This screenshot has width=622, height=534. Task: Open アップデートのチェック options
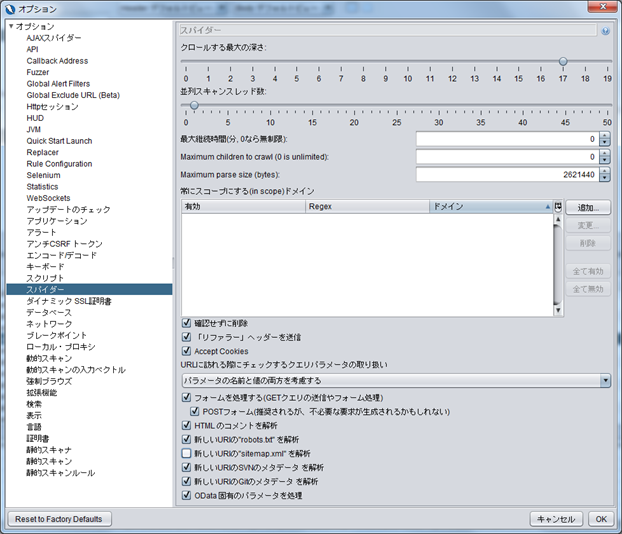click(68, 209)
